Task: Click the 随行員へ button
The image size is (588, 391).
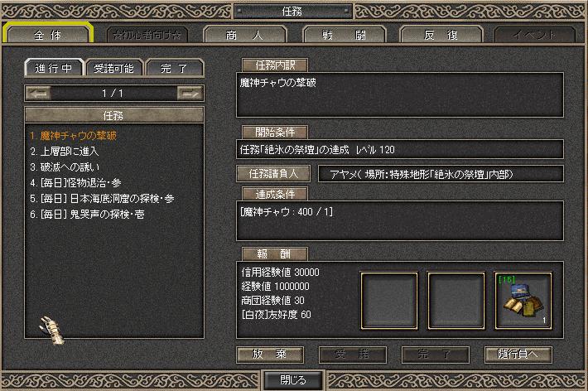Action: [x=518, y=355]
